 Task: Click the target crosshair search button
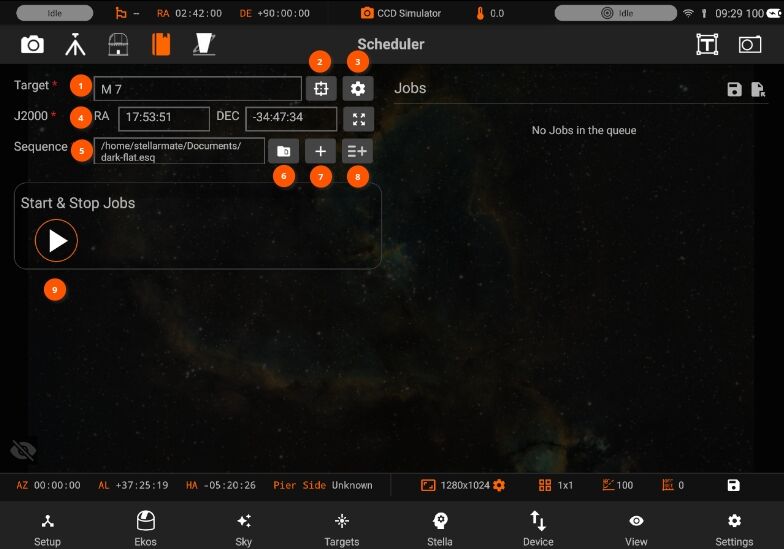321,89
